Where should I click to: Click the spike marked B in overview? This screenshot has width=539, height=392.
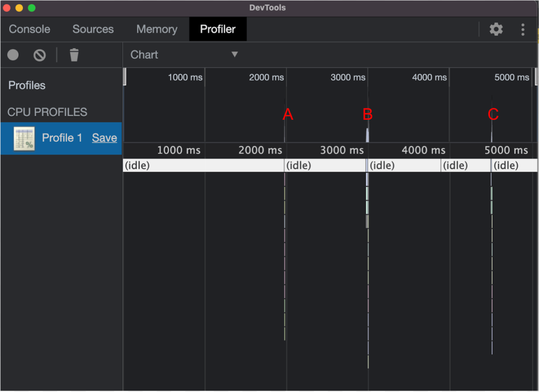(x=368, y=135)
